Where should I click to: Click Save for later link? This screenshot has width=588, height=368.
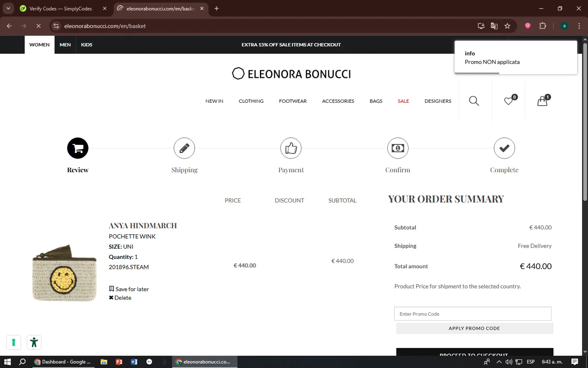[129, 289]
